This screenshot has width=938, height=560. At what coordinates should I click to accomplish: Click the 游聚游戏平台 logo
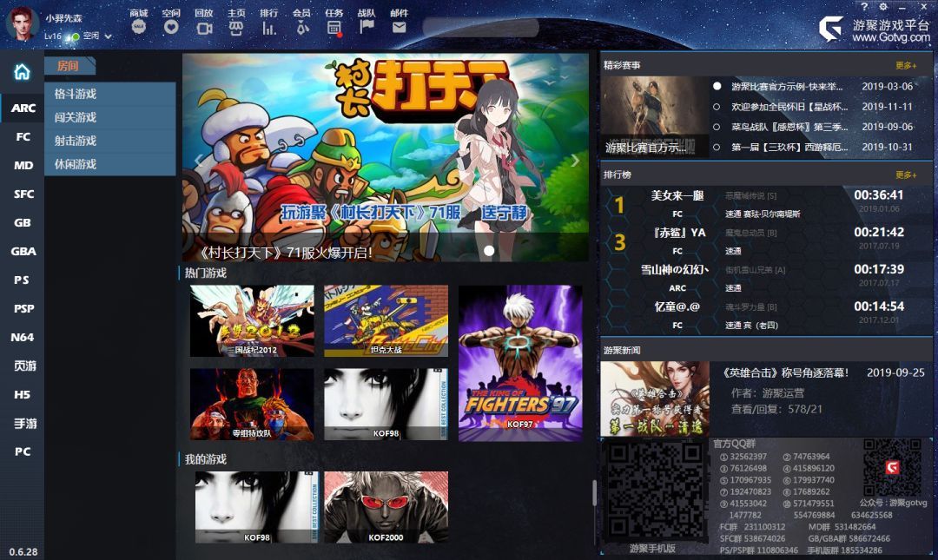[x=874, y=30]
